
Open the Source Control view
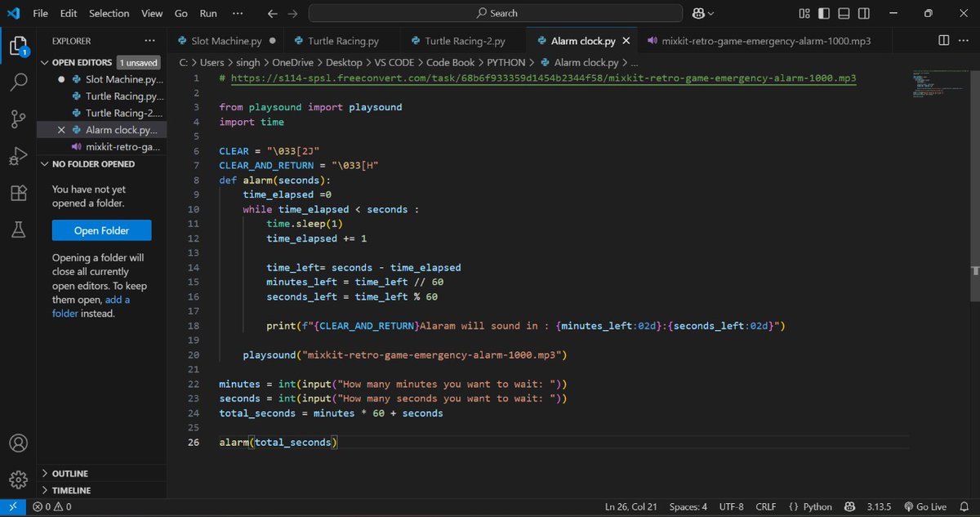18,119
